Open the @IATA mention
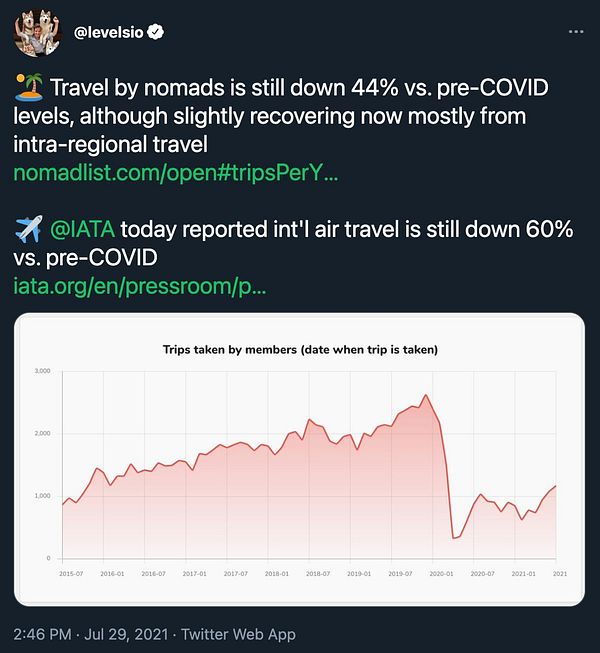Viewport: 600px width, 653px height. click(82, 229)
